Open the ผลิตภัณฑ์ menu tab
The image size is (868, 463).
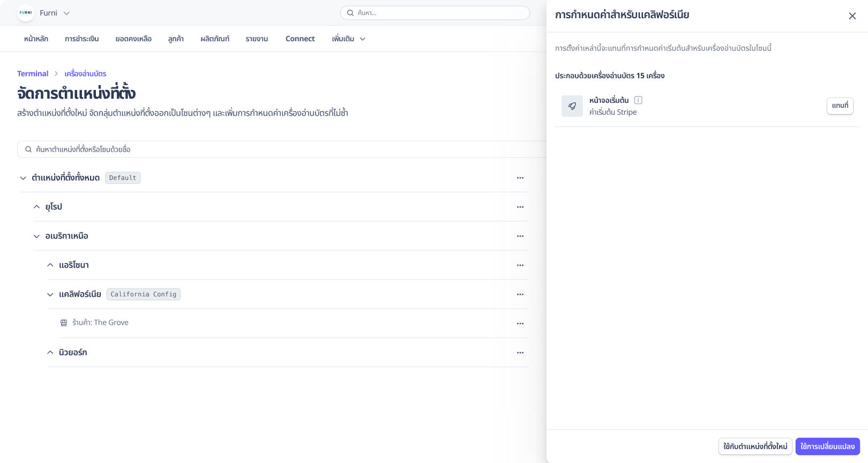215,39
